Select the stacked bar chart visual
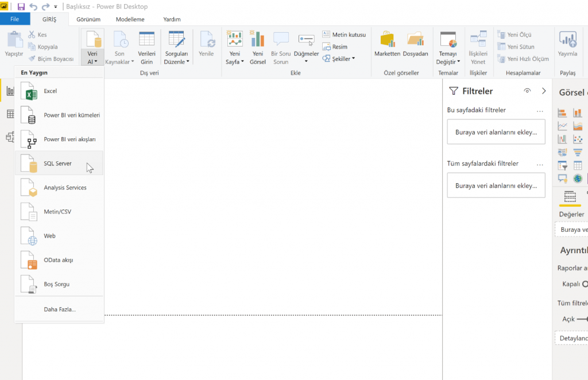The image size is (588, 380). [562, 113]
